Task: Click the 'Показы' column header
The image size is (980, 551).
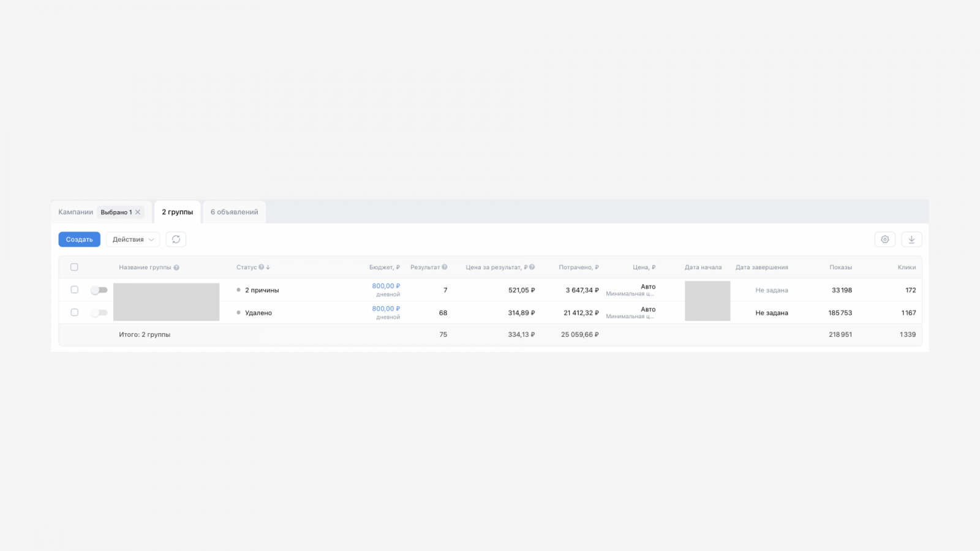Action: click(840, 268)
